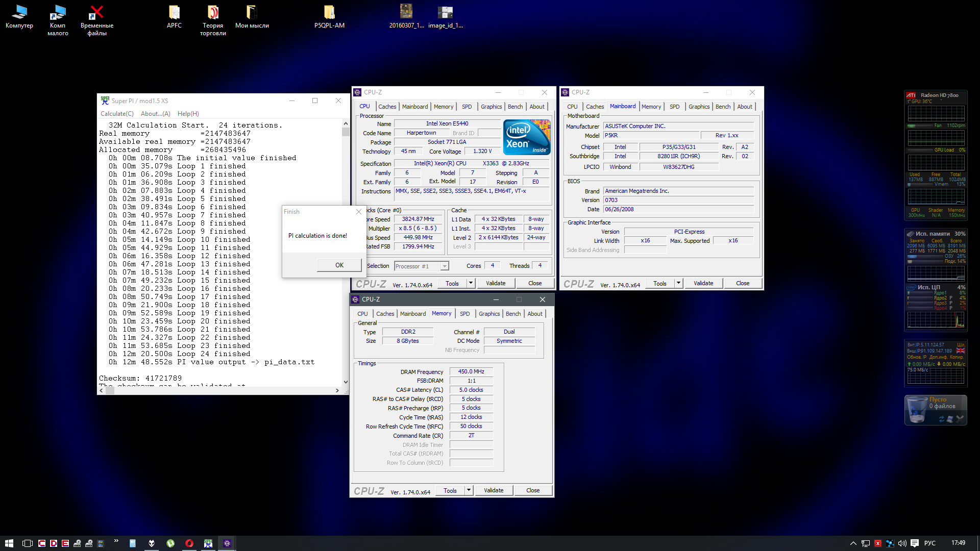Switch to SPD tab in CPU-Z Memory window
Screen dimensions: 980x551
tap(464, 314)
